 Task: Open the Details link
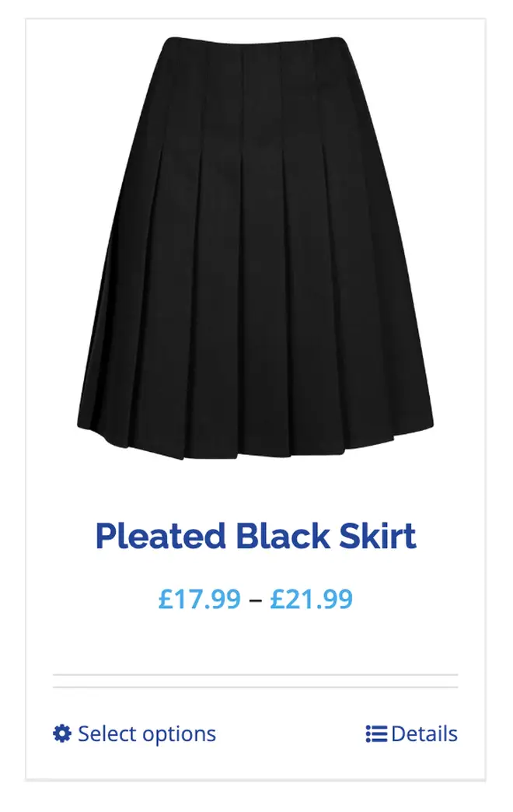pos(411,733)
